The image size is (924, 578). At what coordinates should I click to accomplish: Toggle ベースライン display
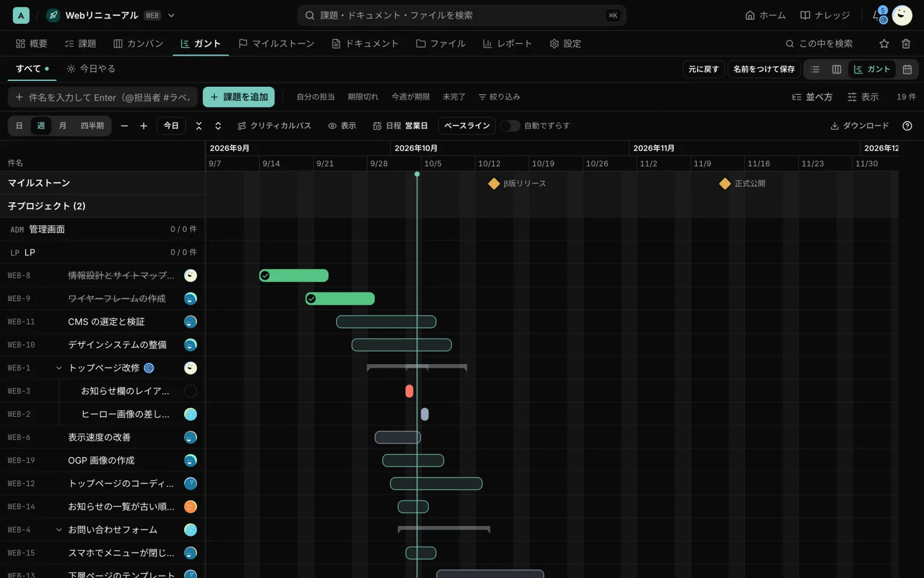coord(467,126)
